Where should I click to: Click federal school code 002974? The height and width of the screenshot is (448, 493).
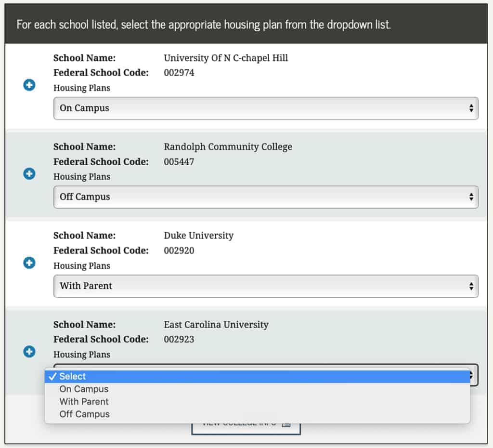(179, 73)
